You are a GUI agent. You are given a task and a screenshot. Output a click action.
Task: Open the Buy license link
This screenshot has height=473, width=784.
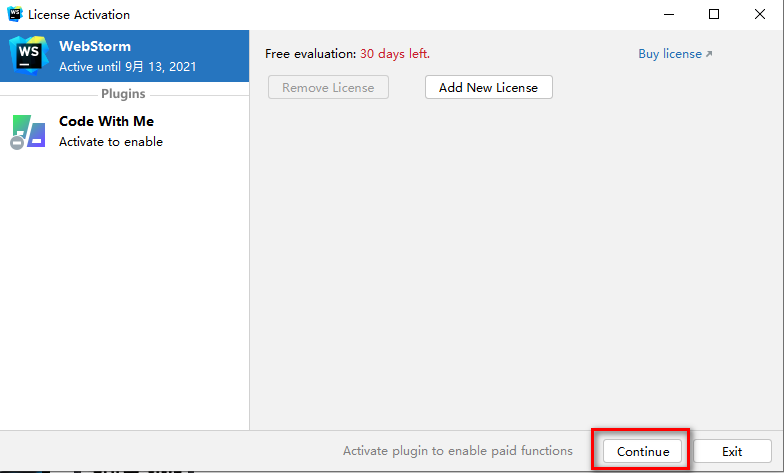[x=675, y=54]
